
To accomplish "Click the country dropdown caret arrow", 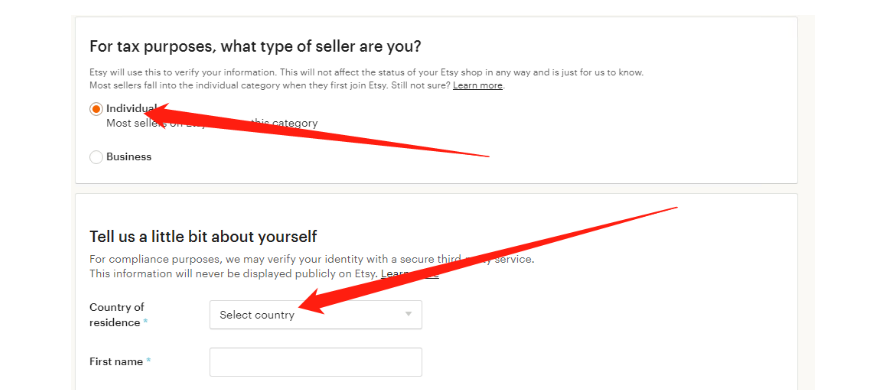I will (x=409, y=314).
